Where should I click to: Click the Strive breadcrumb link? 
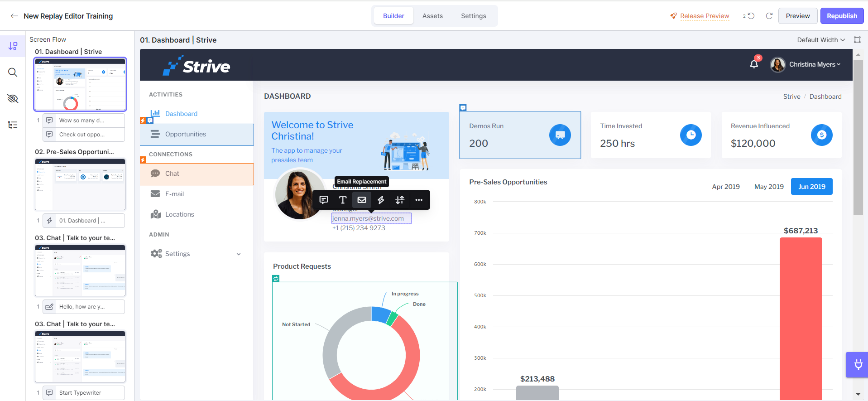click(791, 97)
